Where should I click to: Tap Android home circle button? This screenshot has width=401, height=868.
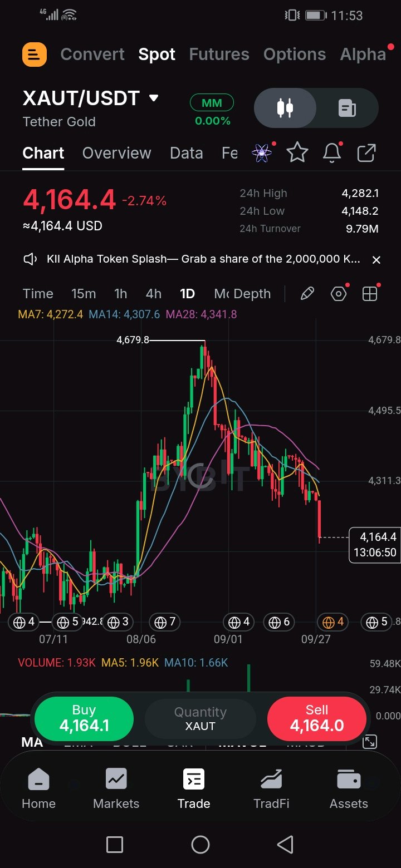pos(200,845)
